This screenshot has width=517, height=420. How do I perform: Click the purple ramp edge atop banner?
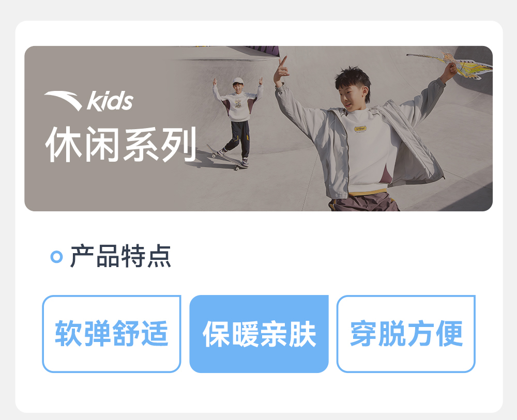coord(262,51)
